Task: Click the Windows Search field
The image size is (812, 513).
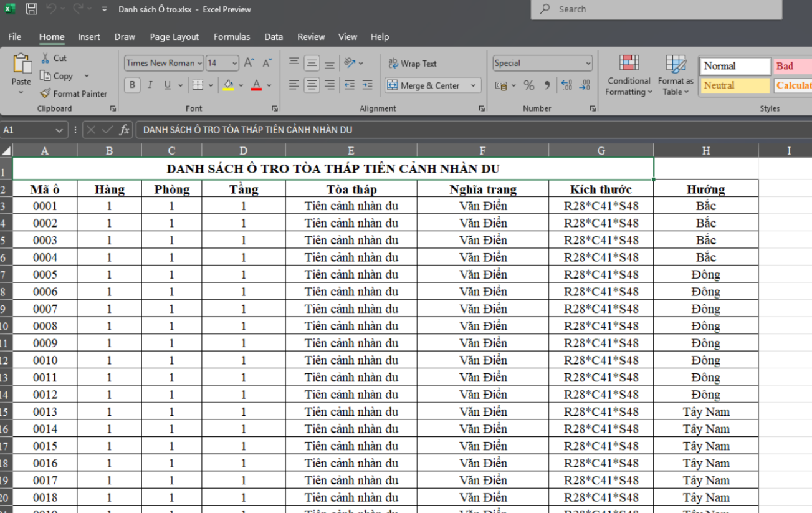Action: 654,9
